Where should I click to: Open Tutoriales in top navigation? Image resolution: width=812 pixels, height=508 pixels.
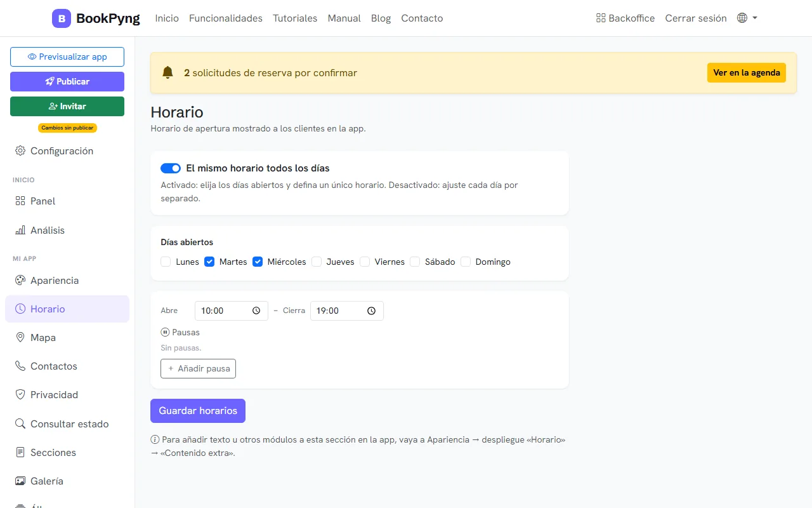click(295, 18)
